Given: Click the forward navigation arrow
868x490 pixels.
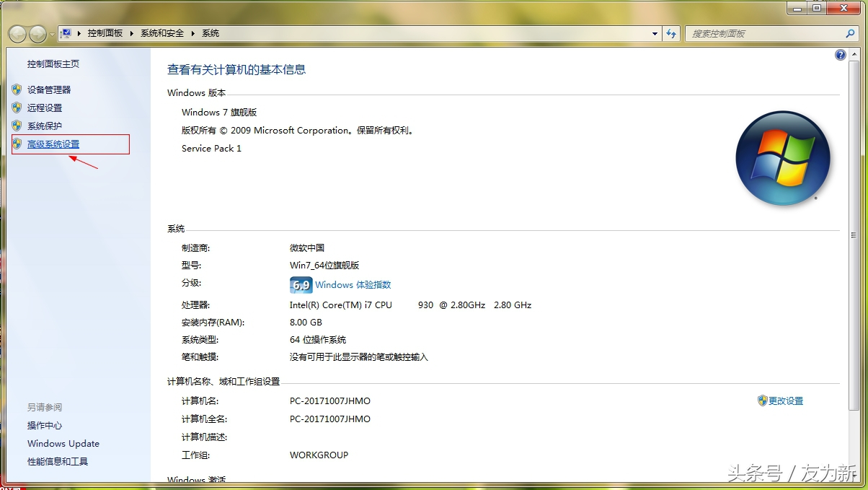Looking at the screenshot, I should point(36,33).
